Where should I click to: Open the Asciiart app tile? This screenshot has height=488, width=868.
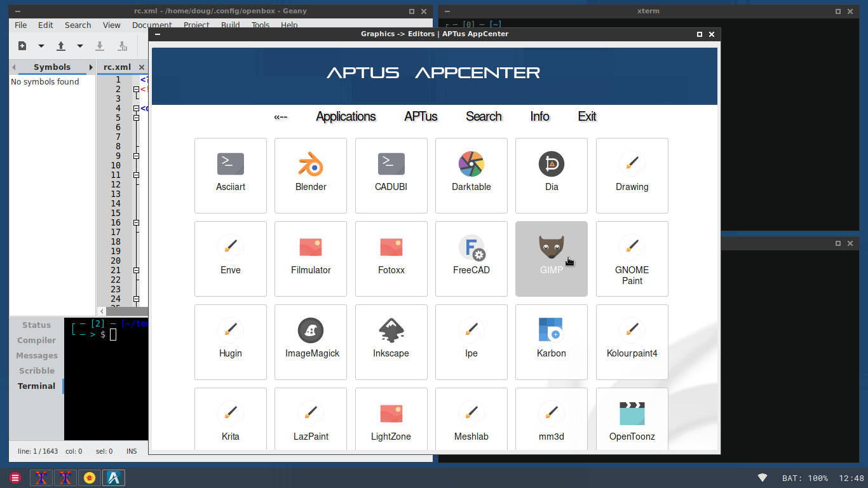pyautogui.click(x=231, y=175)
